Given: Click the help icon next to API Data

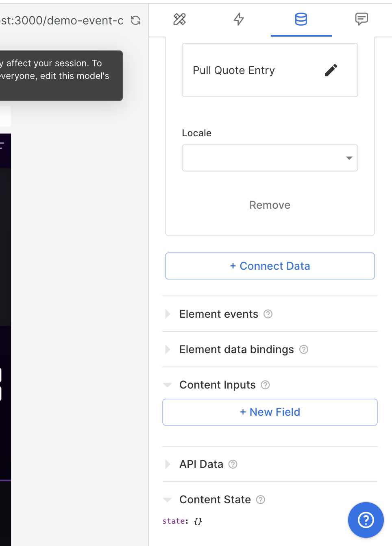Looking at the screenshot, I should pos(233,464).
